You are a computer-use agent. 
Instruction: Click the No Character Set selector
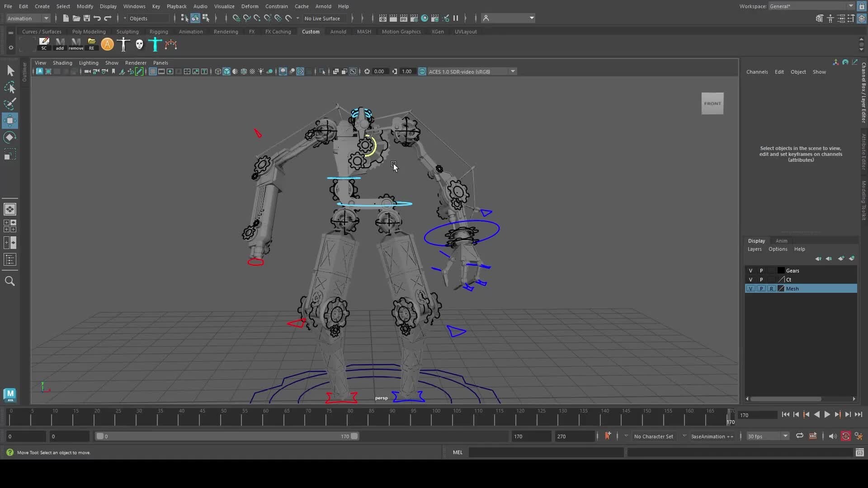pyautogui.click(x=654, y=436)
